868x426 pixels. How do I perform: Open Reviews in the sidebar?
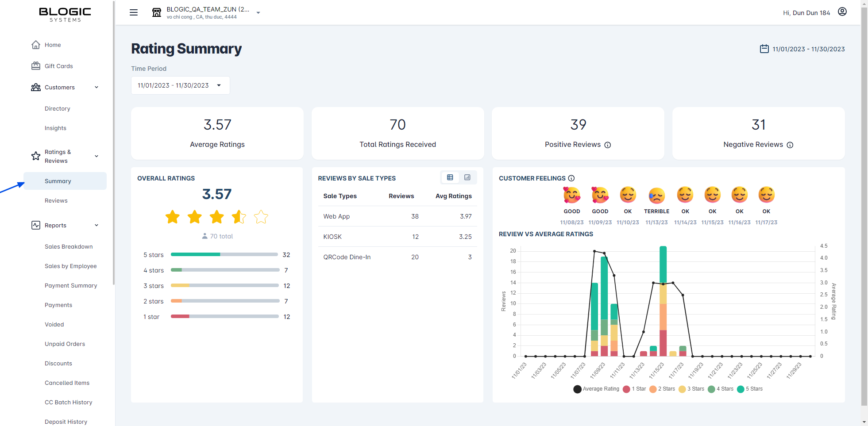[56, 200]
